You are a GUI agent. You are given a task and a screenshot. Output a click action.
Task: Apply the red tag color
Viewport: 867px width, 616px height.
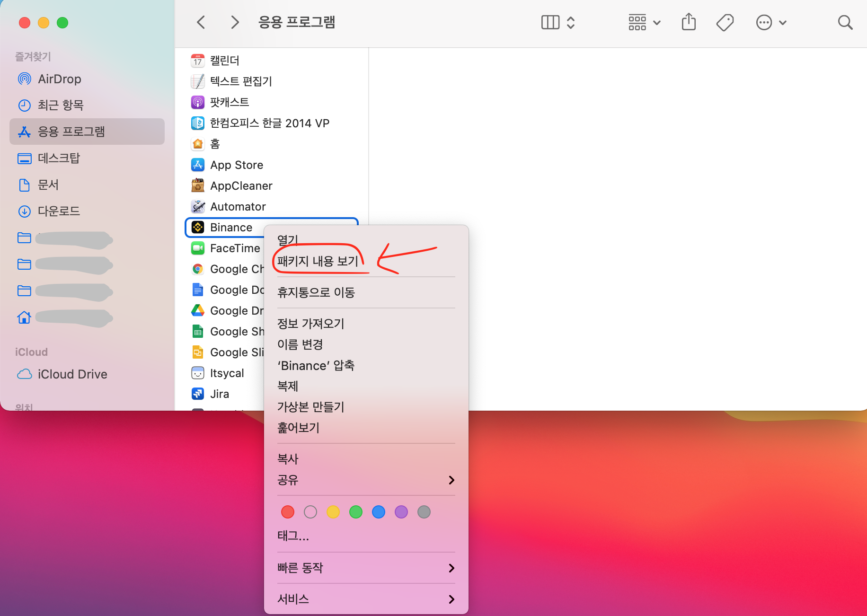(x=288, y=512)
